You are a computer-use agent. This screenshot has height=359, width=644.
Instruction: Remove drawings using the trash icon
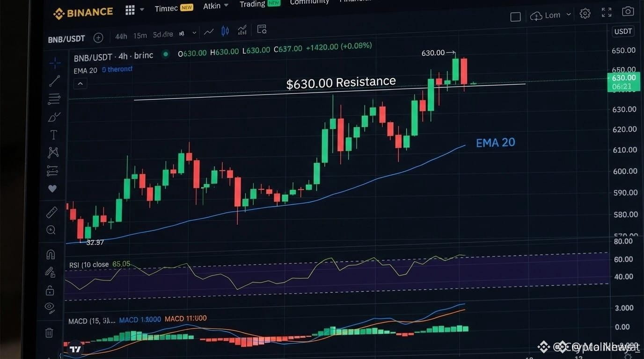(x=49, y=333)
